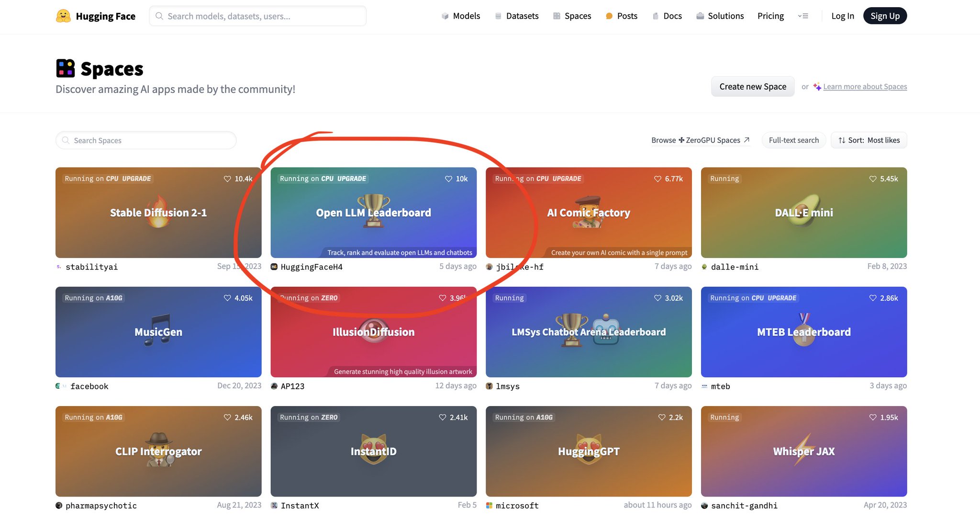The width and height of the screenshot is (980, 519).
Task: Click the Log In link
Action: 842,16
